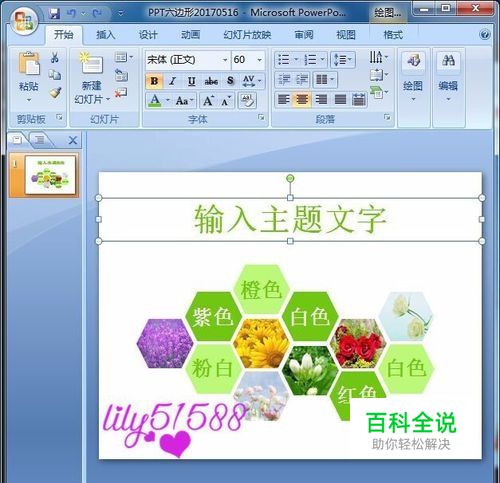Apply distributed text alignment
500x483 pixels.
359,100
